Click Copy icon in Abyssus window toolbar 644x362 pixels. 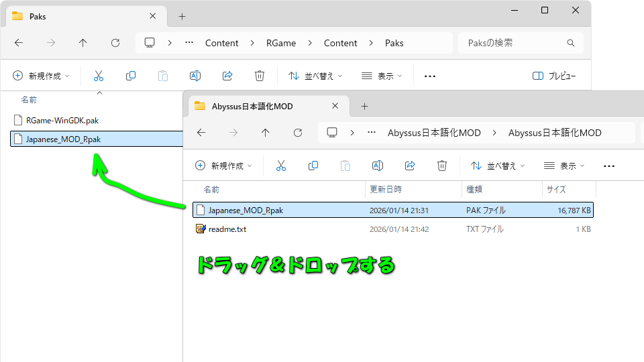click(313, 166)
